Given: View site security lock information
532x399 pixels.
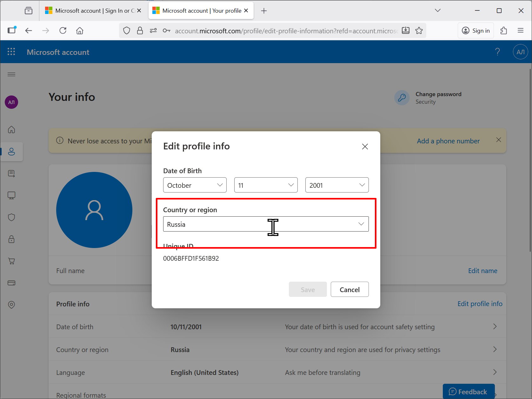Looking at the screenshot, I should (140, 30).
